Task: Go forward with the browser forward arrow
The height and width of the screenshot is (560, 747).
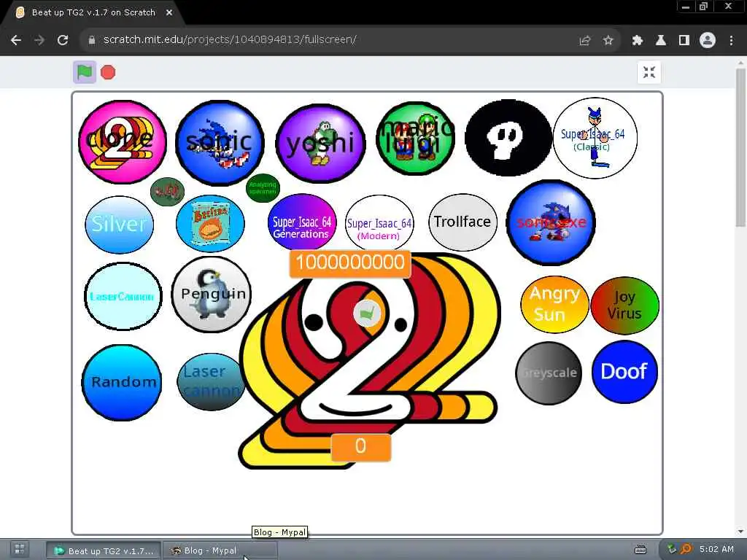Action: [x=39, y=40]
